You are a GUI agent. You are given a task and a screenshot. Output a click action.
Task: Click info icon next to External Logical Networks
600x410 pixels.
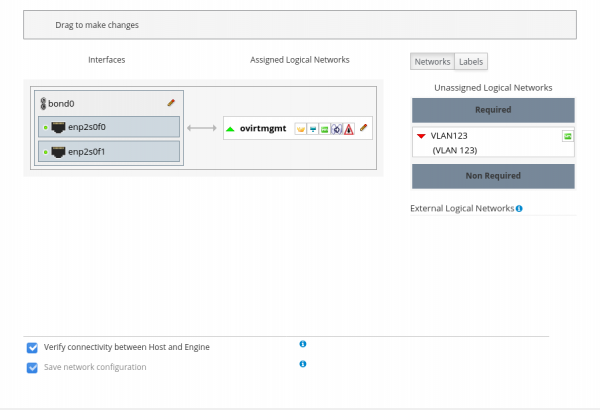coord(519,208)
